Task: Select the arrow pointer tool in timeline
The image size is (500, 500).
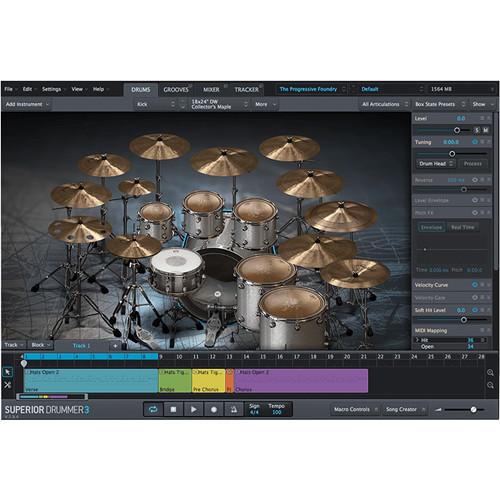Action: point(8,372)
